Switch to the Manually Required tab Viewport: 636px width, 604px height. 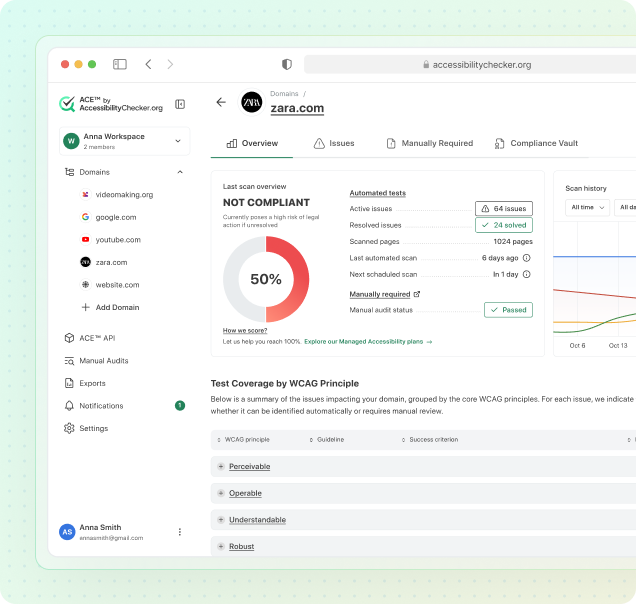[x=430, y=143]
